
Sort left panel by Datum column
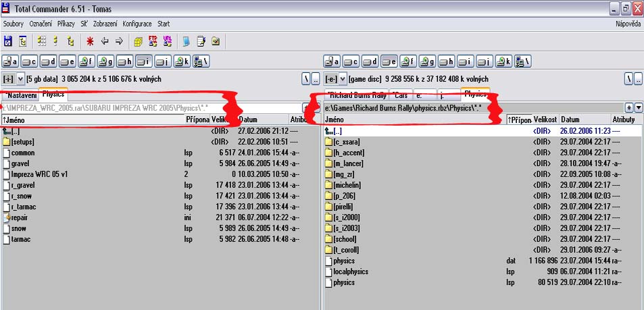(x=263, y=120)
